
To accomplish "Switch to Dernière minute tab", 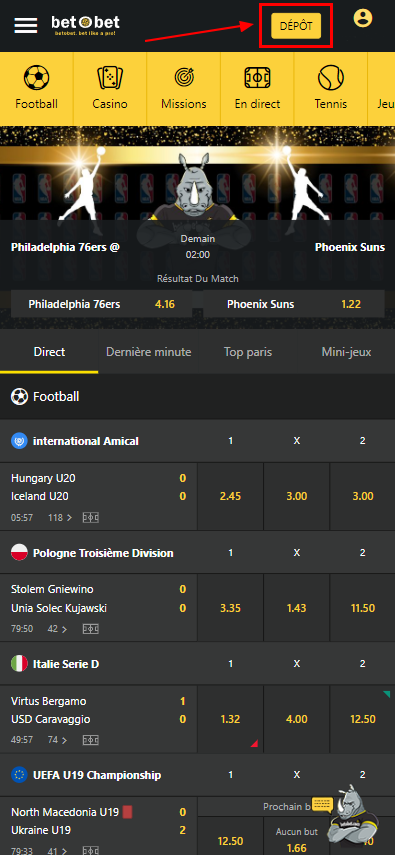I will click(x=148, y=352).
